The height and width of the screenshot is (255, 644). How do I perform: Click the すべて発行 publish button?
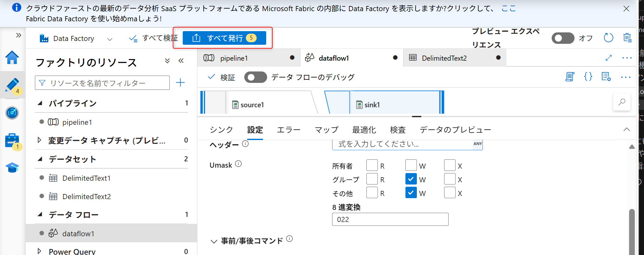tap(224, 38)
